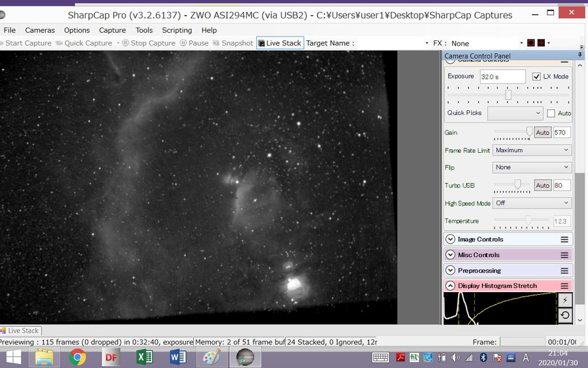Toggle the Live Stack button

pyautogui.click(x=280, y=43)
